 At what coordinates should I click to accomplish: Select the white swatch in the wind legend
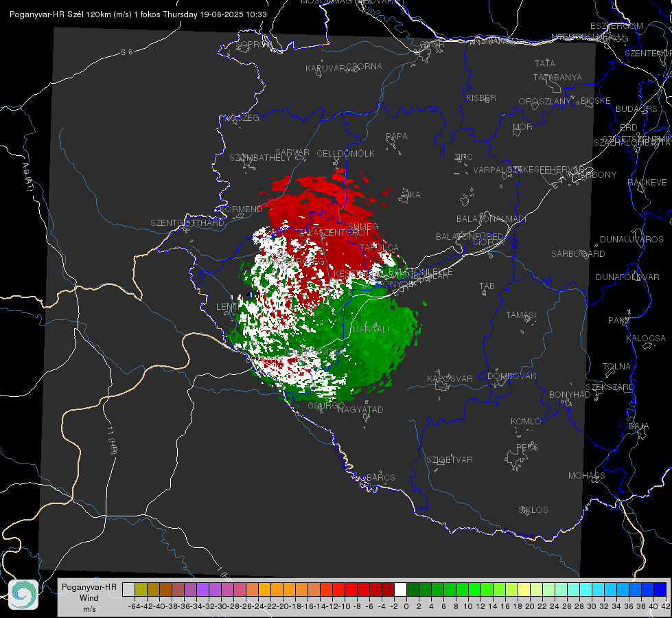pyautogui.click(x=400, y=590)
